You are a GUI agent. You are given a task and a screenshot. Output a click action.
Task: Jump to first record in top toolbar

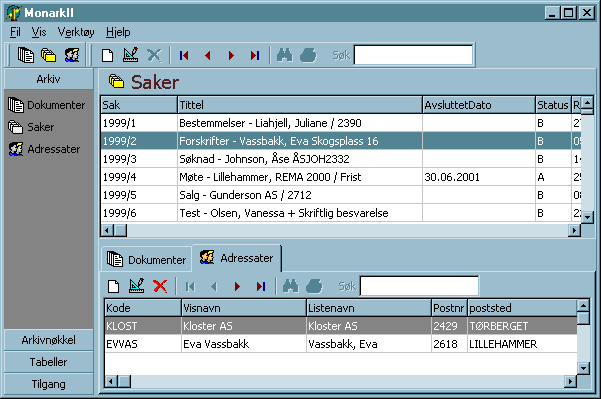click(184, 56)
